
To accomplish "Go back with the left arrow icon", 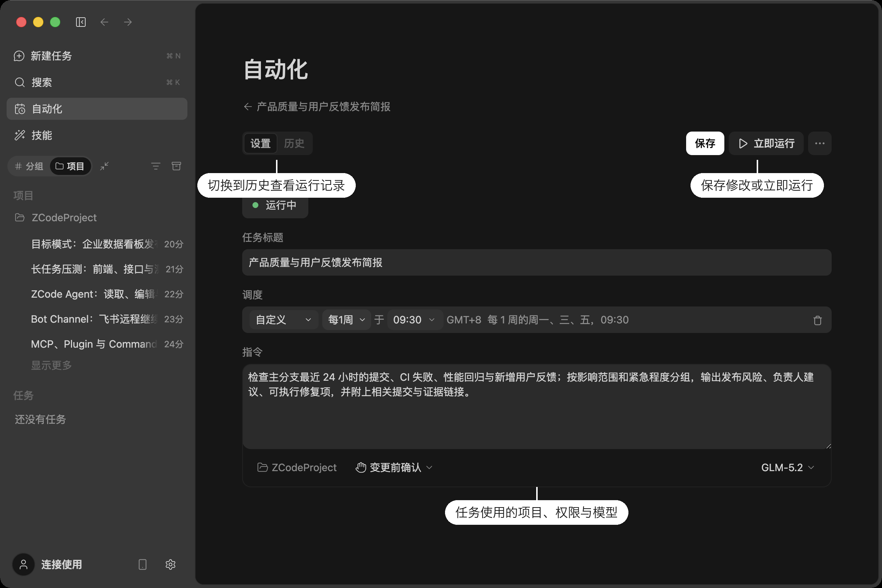I will [104, 22].
